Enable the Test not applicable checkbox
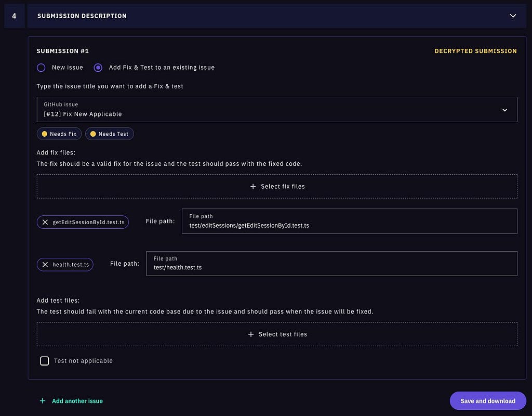This screenshot has width=532, height=416. tap(45, 361)
